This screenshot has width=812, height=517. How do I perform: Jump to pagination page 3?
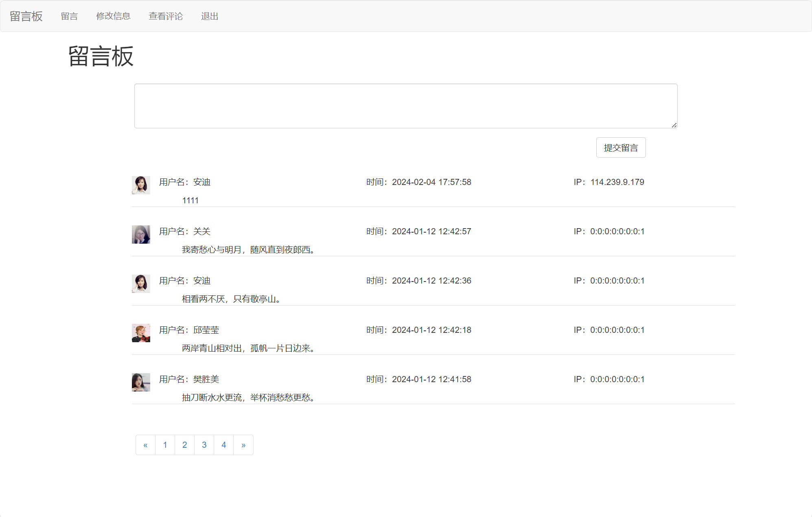click(x=204, y=445)
